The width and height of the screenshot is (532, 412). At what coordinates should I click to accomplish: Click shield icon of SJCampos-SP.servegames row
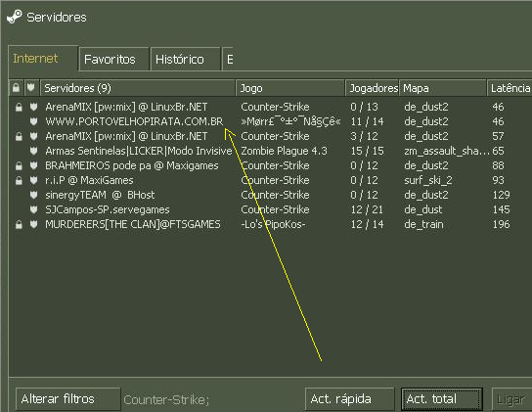tap(33, 209)
